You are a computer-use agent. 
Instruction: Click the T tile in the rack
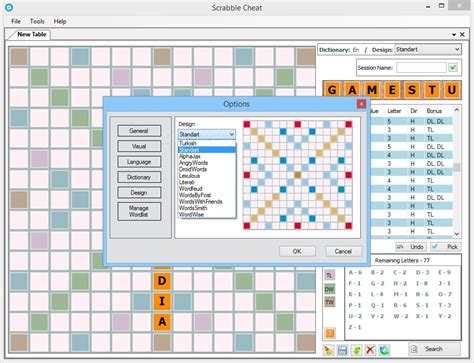432,90
